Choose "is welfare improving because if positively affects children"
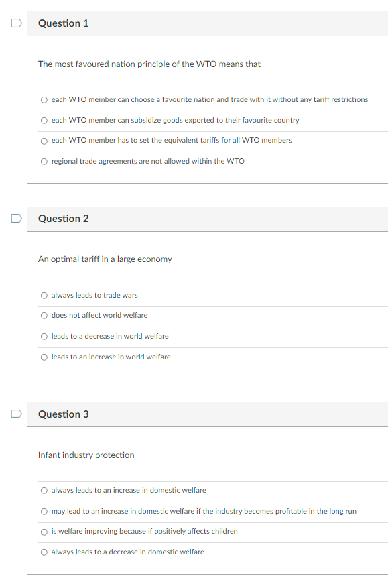Screen dimensions: 388x588 44,532
